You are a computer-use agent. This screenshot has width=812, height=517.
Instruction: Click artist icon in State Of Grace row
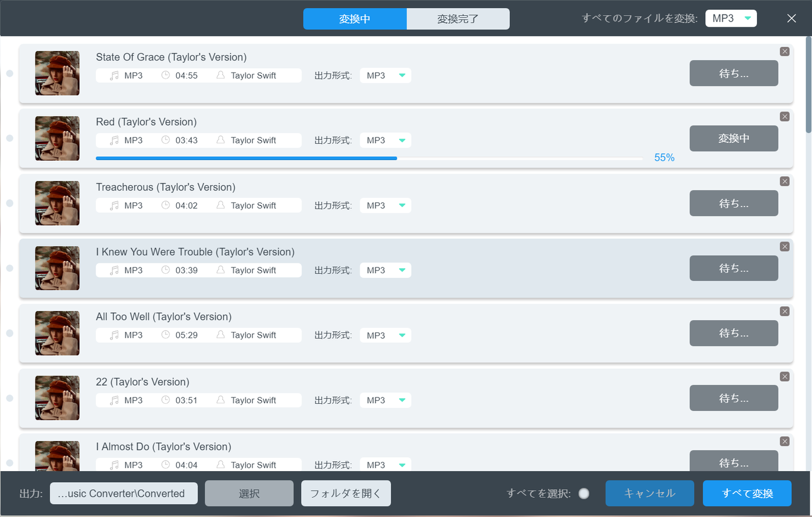(220, 75)
